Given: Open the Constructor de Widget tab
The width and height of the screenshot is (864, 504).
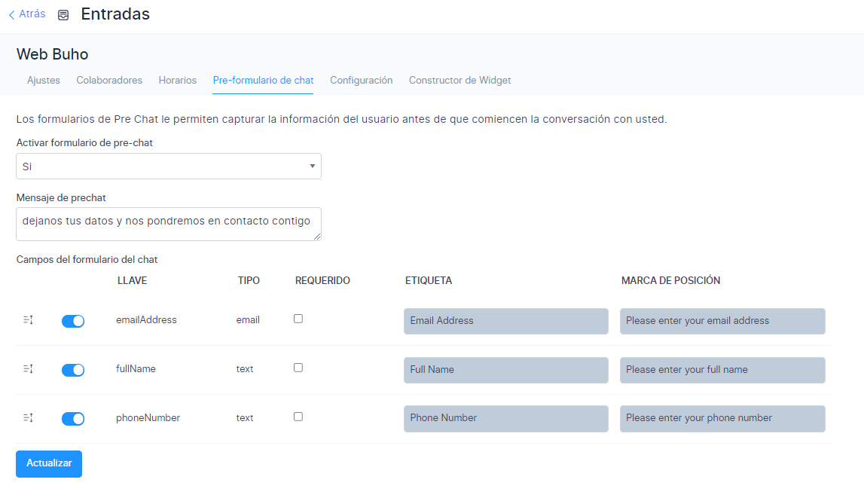Looking at the screenshot, I should coord(459,81).
